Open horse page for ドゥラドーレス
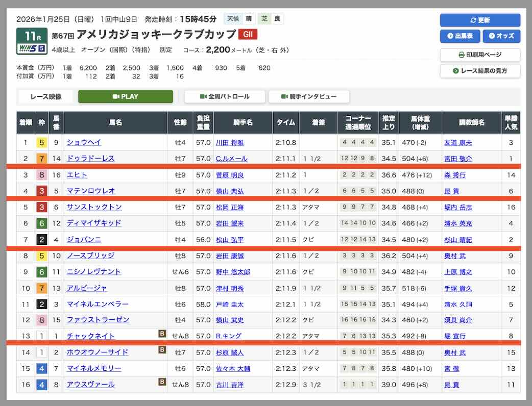This screenshot has height=406, width=532. pos(90,159)
